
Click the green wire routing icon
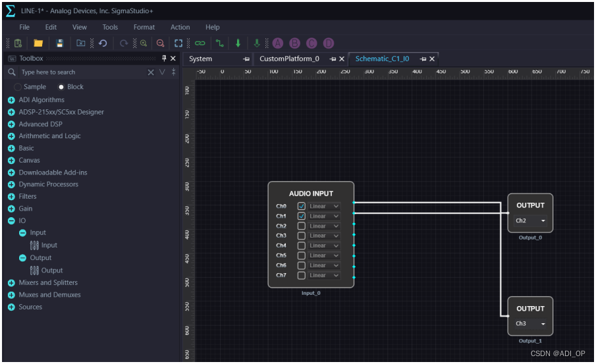point(220,43)
